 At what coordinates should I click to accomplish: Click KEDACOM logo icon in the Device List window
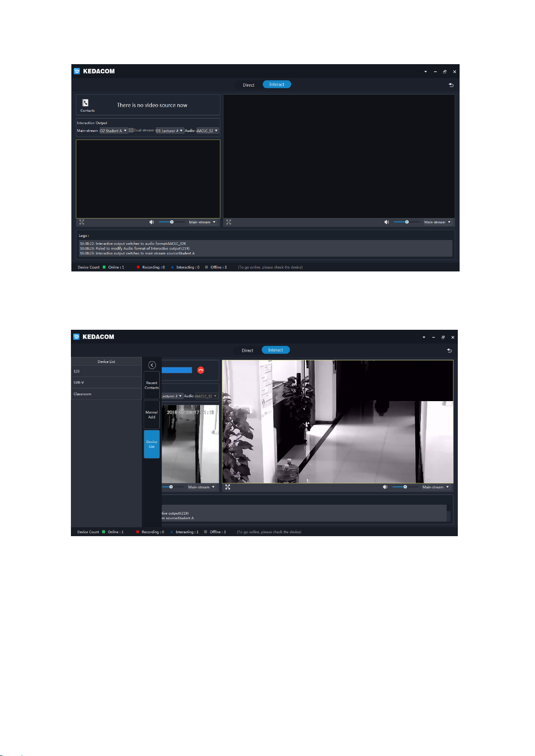pos(76,336)
